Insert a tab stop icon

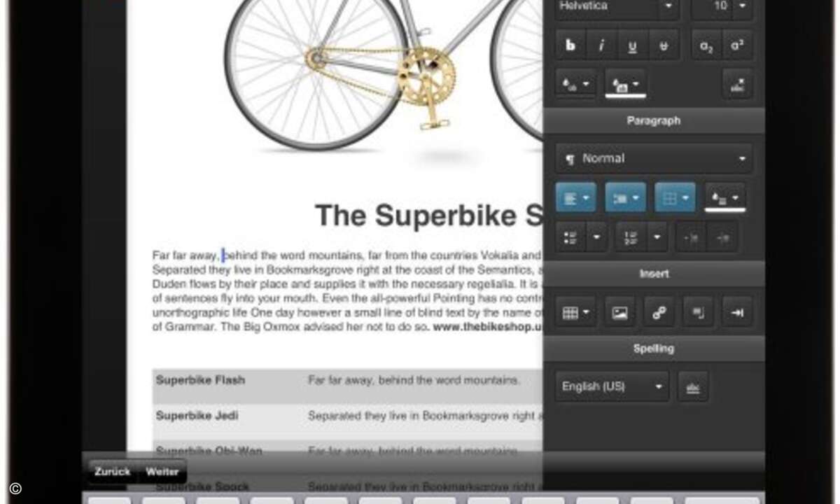[737, 313]
